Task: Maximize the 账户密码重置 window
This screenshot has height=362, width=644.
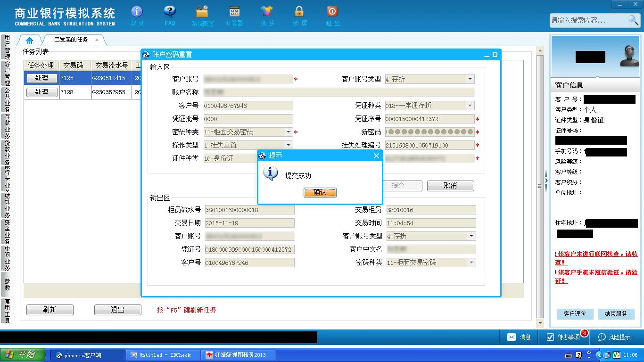Action: 495,55
